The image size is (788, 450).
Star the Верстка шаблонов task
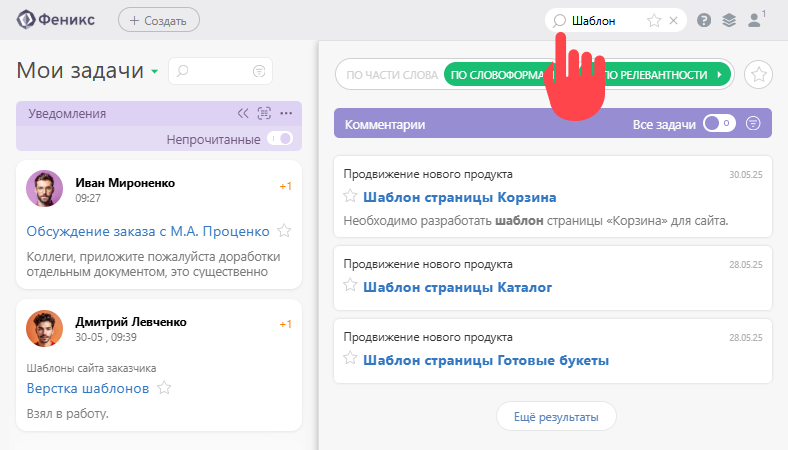click(x=164, y=388)
